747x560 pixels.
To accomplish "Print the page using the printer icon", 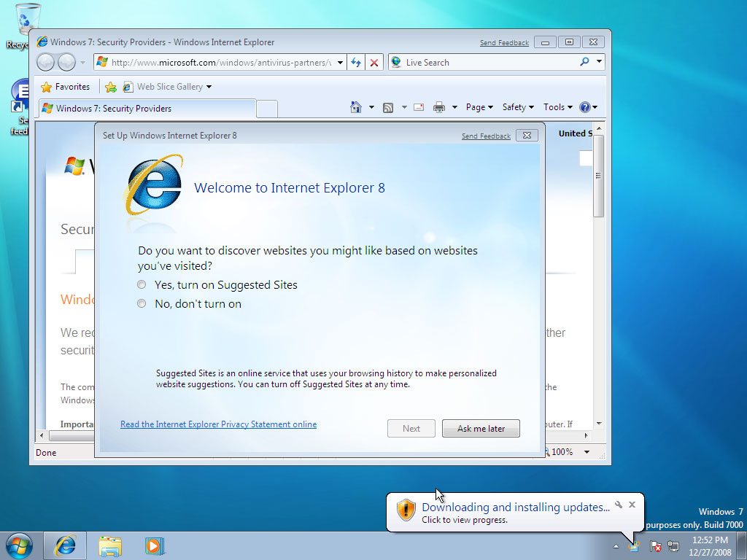I will pyautogui.click(x=438, y=108).
